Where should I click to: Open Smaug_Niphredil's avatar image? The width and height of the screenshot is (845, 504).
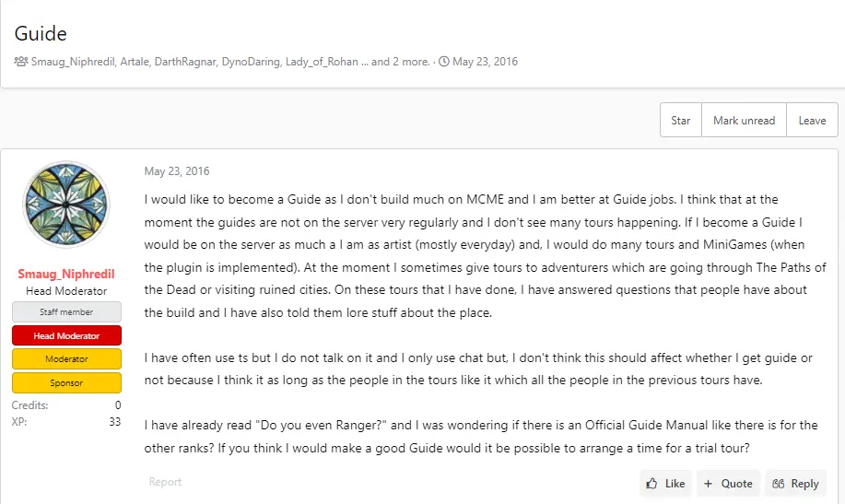tap(65, 205)
